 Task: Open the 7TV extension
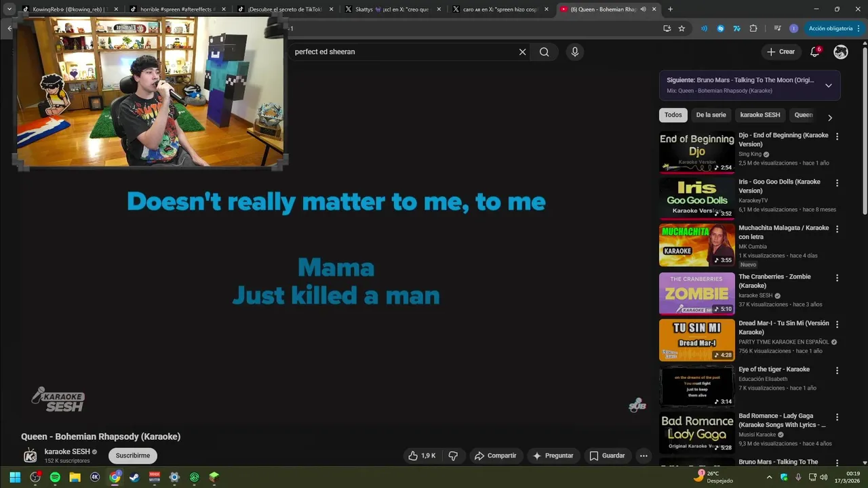click(x=736, y=28)
